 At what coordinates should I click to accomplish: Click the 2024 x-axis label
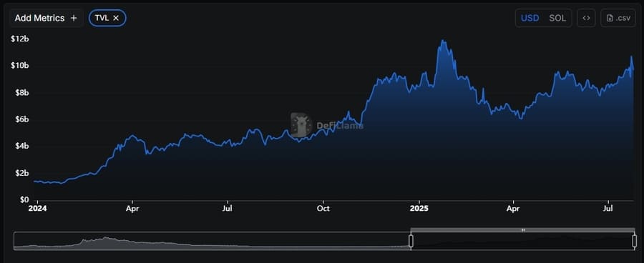(37, 209)
